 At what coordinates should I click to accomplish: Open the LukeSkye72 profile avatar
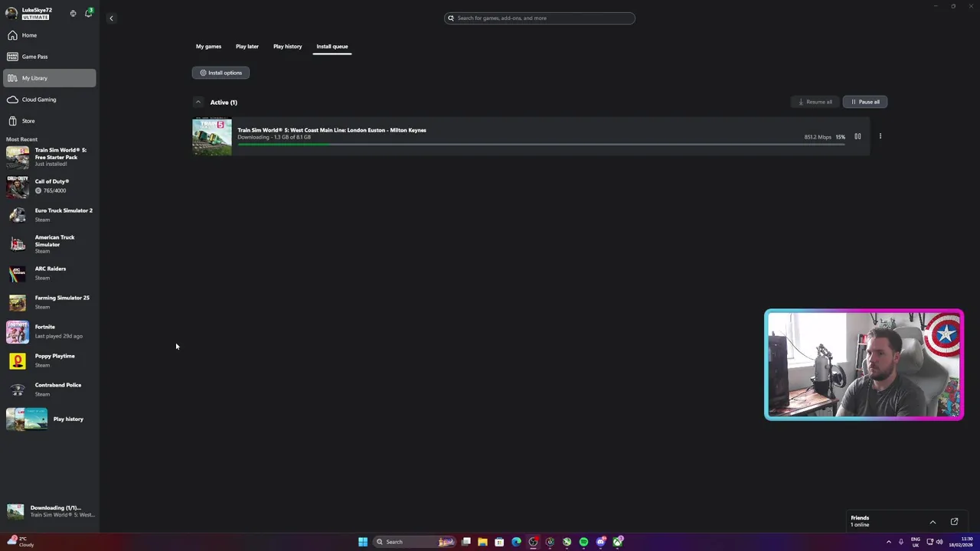coord(11,13)
